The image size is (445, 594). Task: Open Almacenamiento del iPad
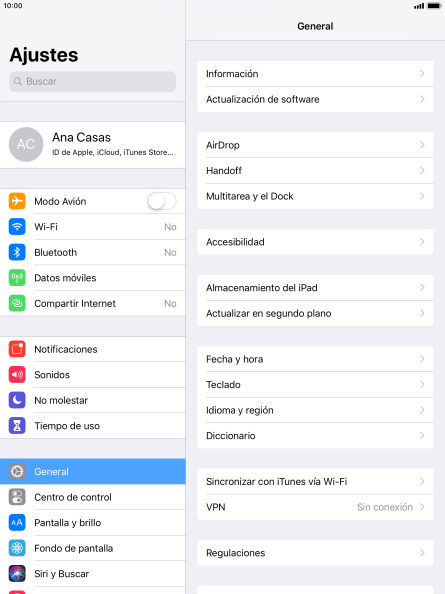click(x=315, y=288)
